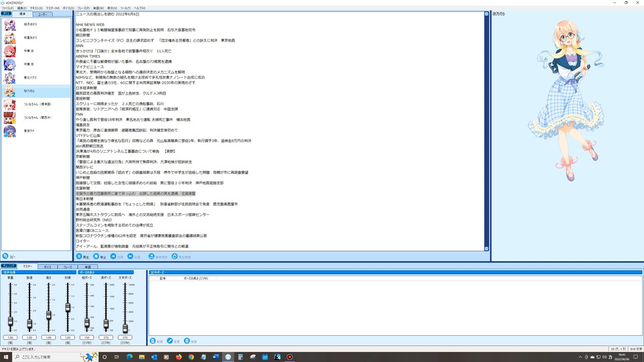The image size is (644, 362).
Task: Click the taskbar search box
Action: click(x=54, y=357)
